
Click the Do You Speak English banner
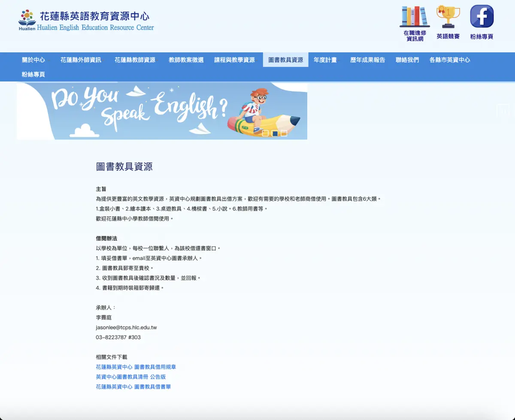tap(162, 111)
